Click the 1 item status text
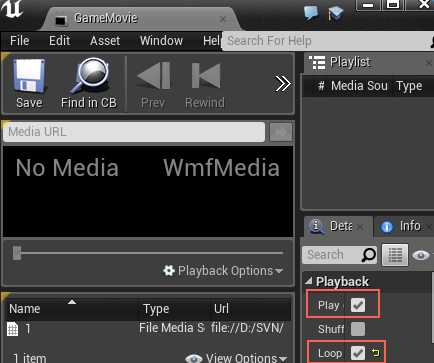 click(x=30, y=358)
